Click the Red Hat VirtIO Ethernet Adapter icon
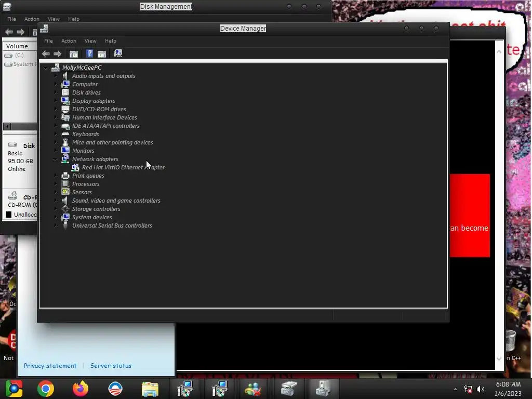 [75, 167]
